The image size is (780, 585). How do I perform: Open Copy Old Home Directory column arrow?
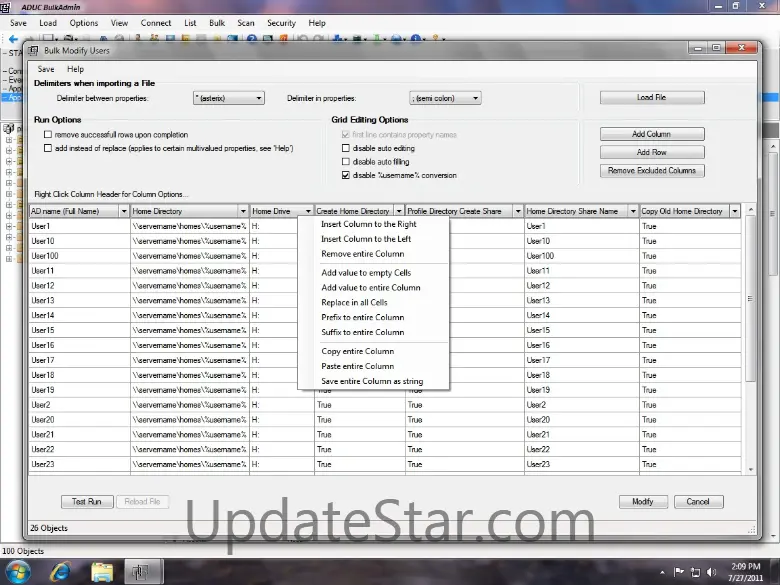click(735, 211)
